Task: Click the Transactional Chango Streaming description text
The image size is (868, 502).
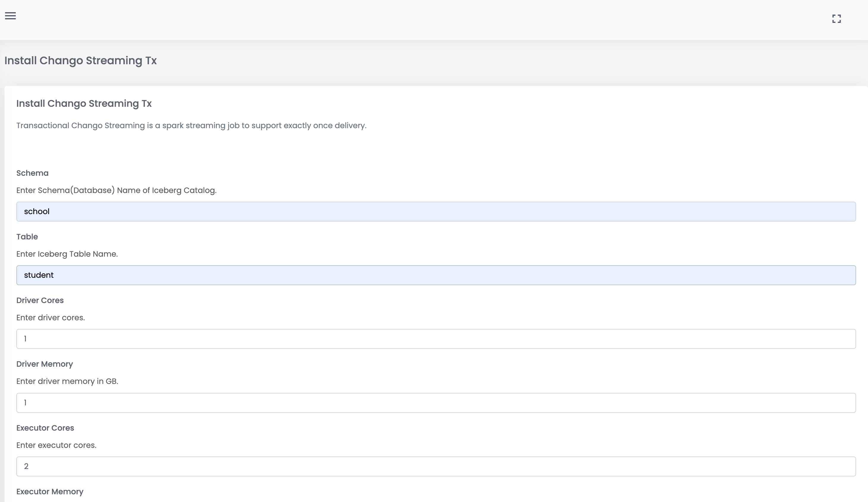Action: coord(191,125)
